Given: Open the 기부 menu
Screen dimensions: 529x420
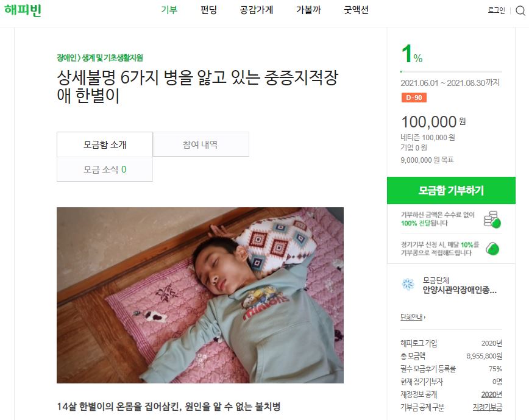Looking at the screenshot, I should point(169,10).
